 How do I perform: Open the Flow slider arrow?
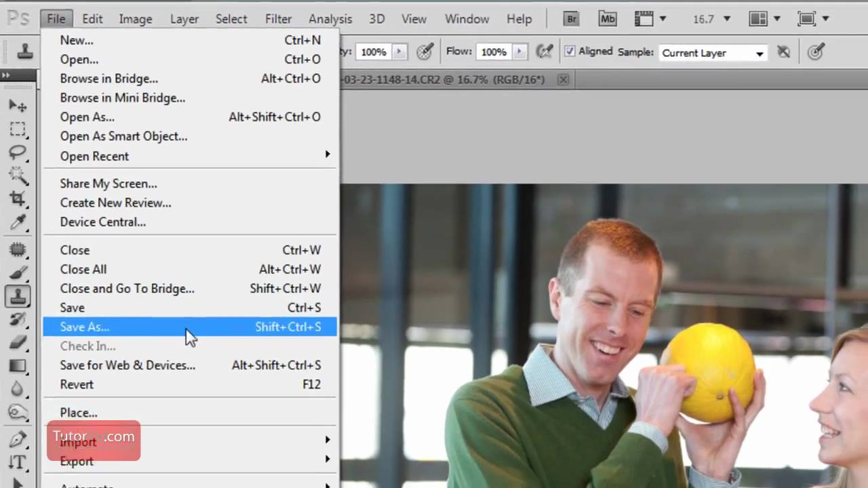click(x=519, y=52)
